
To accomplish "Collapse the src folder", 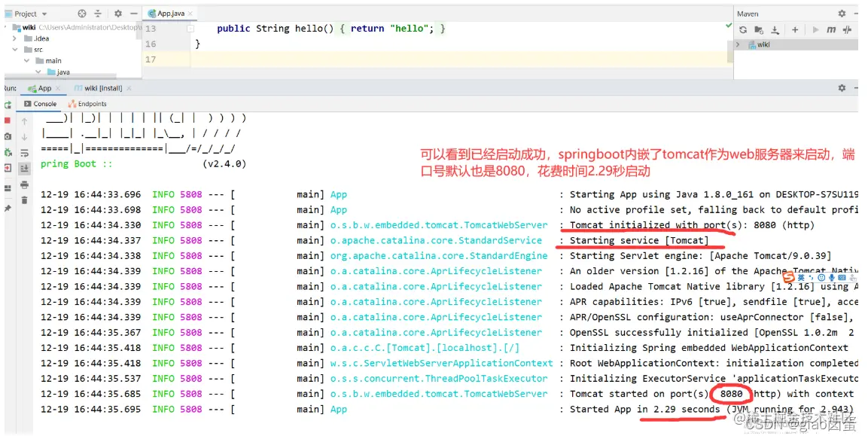I will [x=14, y=49].
